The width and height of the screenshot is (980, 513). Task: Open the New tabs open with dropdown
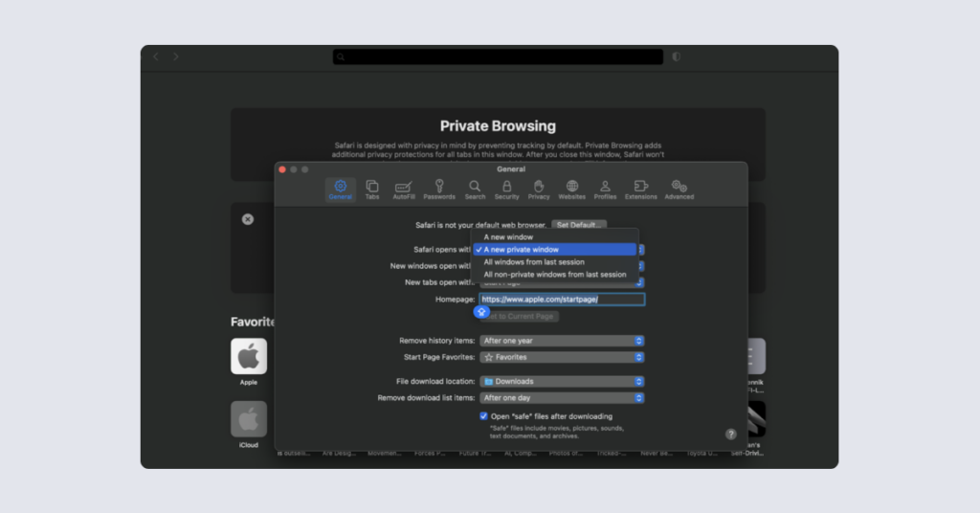(562, 283)
